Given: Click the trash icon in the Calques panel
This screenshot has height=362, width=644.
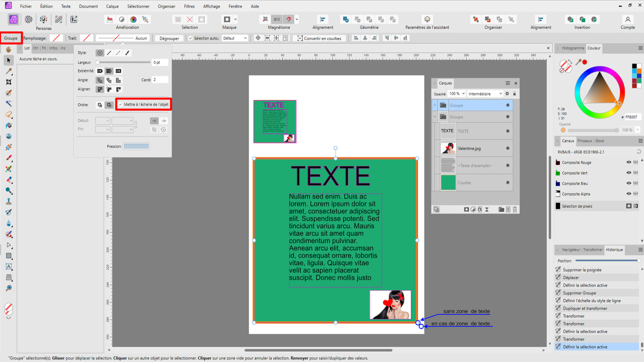Looking at the screenshot, I should [x=515, y=209].
